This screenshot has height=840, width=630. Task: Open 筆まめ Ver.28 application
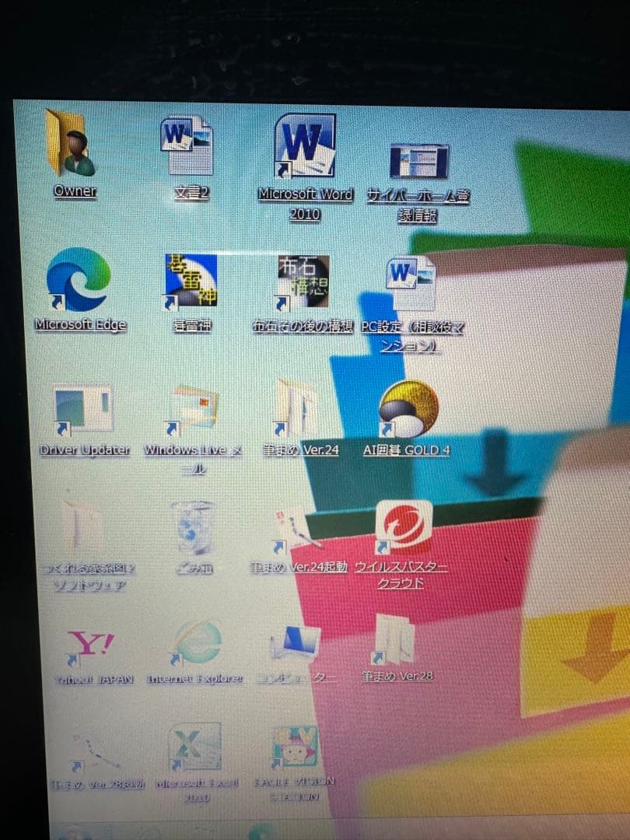pyautogui.click(x=399, y=642)
